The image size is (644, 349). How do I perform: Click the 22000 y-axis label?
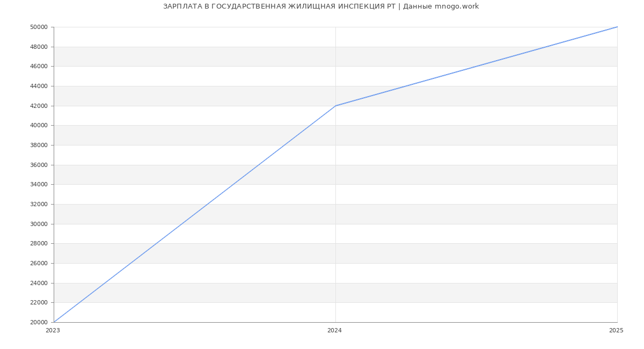click(x=39, y=302)
